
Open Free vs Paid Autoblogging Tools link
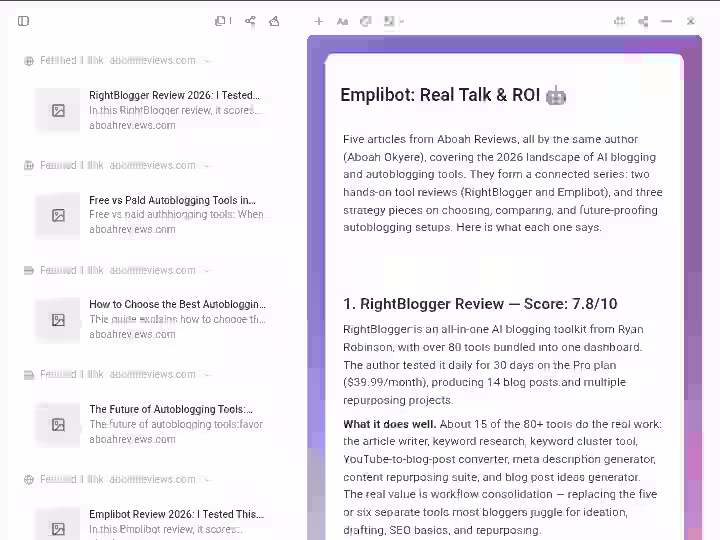coord(172,200)
